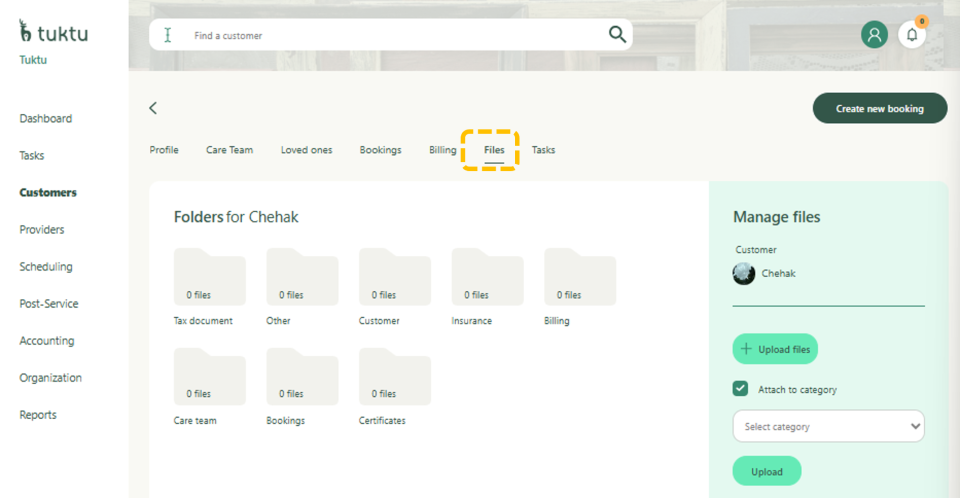Open the Tax document folder
960x498 pixels.
point(209,277)
